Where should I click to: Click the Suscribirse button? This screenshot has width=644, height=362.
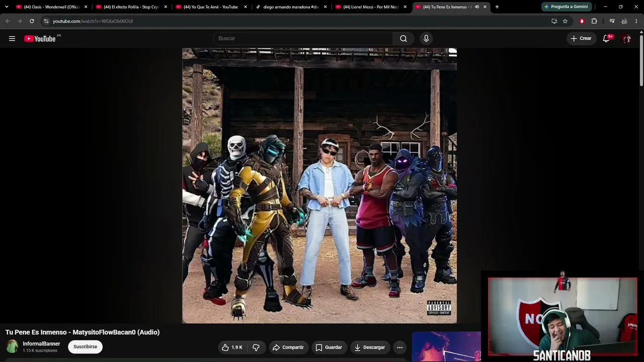coord(85,347)
